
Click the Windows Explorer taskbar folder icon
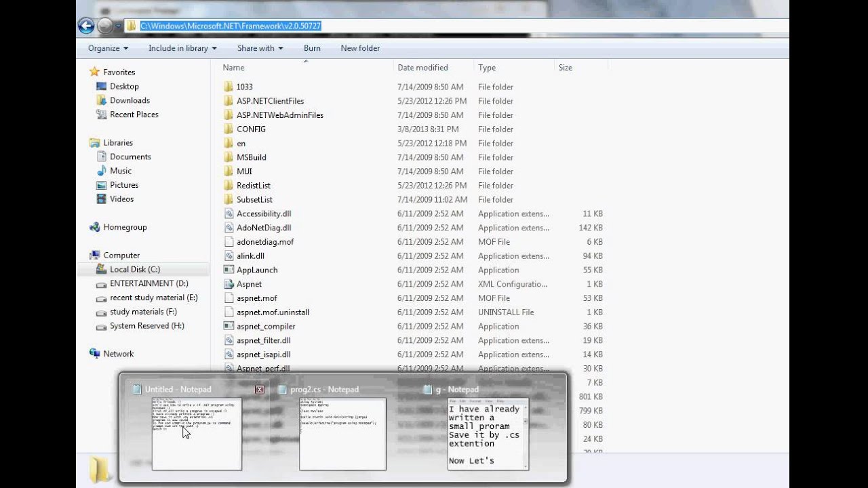pyautogui.click(x=100, y=470)
